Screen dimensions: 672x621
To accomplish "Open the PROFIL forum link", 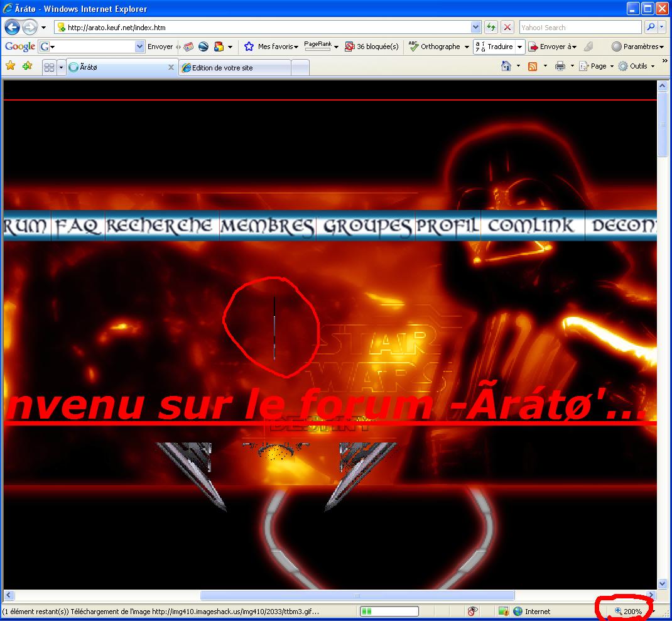I will pos(447,226).
